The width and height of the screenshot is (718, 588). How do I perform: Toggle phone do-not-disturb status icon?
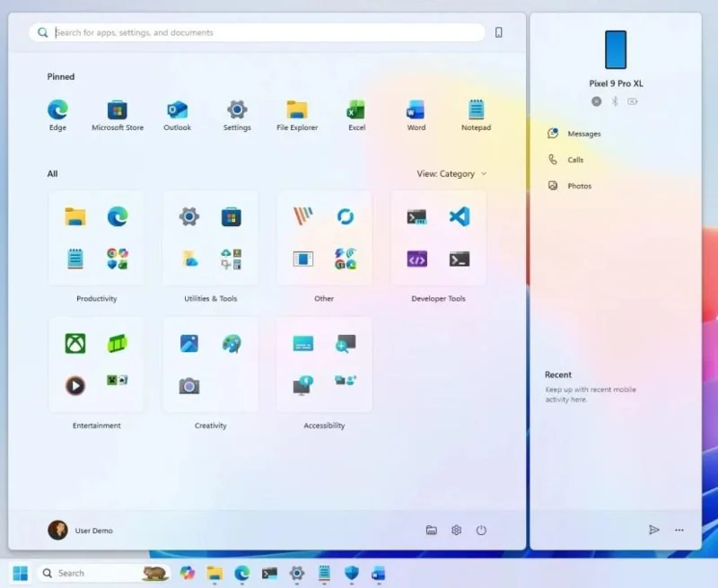pos(596,101)
